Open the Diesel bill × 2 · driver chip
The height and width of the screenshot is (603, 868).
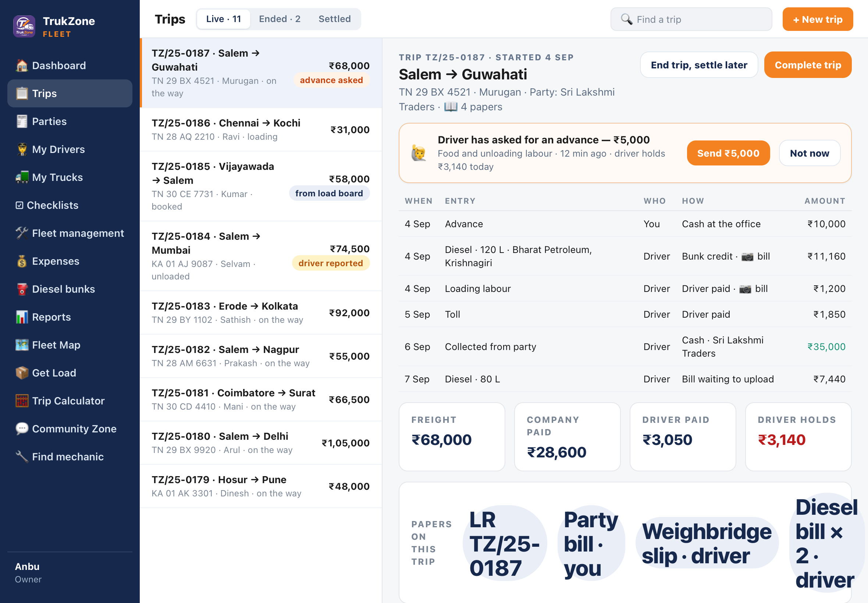(826, 543)
